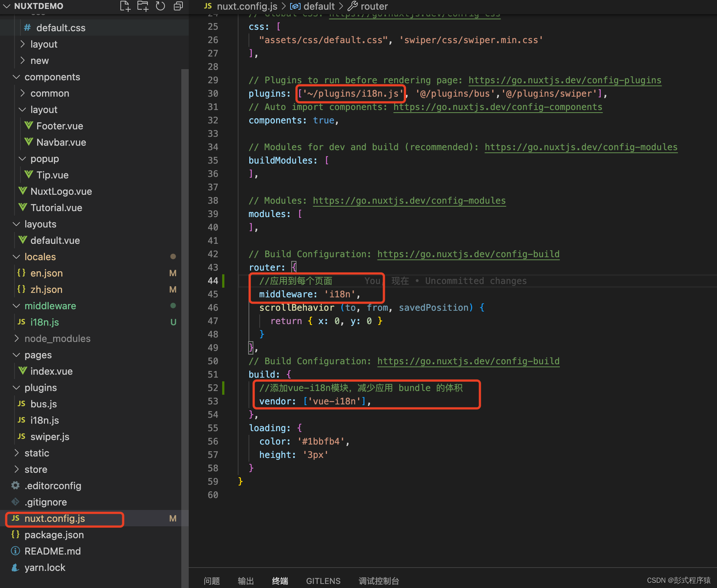Collapse the middleware folder

[x=50, y=306]
